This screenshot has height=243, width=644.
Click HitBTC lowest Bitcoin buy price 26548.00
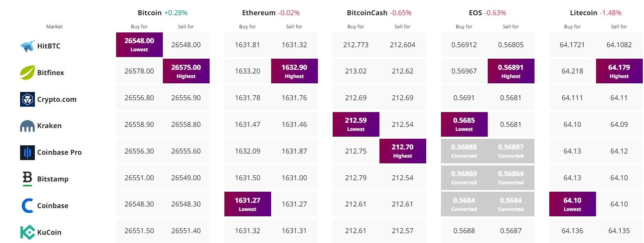point(139,45)
